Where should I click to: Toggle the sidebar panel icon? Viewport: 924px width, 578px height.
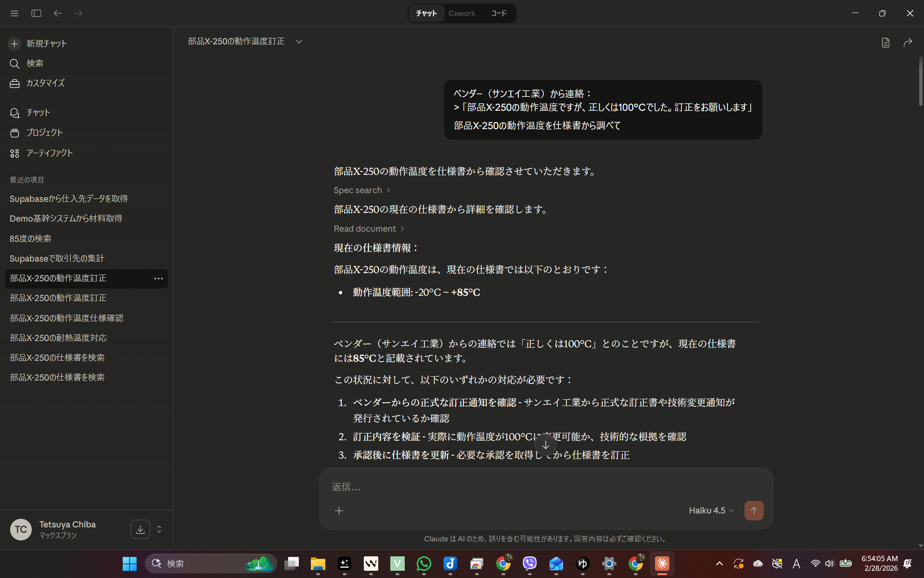tap(36, 13)
